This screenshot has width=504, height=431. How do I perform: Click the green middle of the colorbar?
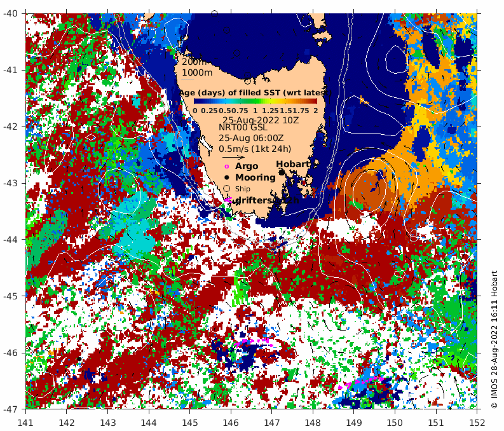point(255,101)
